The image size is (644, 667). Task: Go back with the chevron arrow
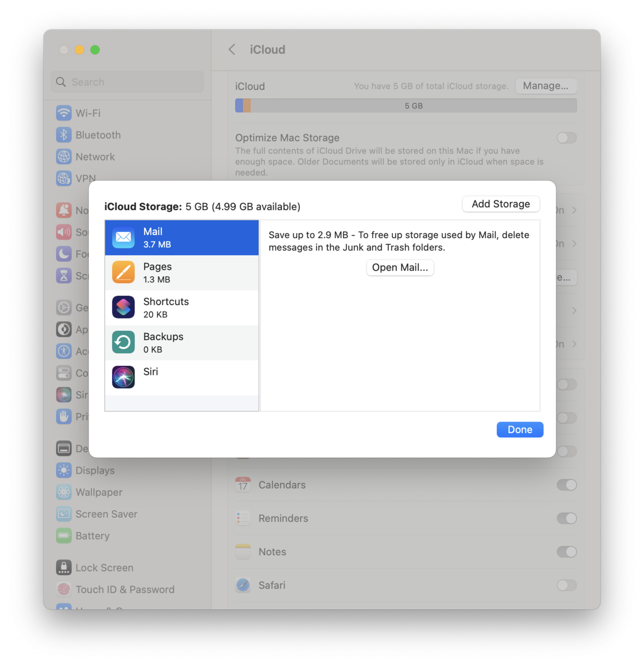pyautogui.click(x=232, y=50)
